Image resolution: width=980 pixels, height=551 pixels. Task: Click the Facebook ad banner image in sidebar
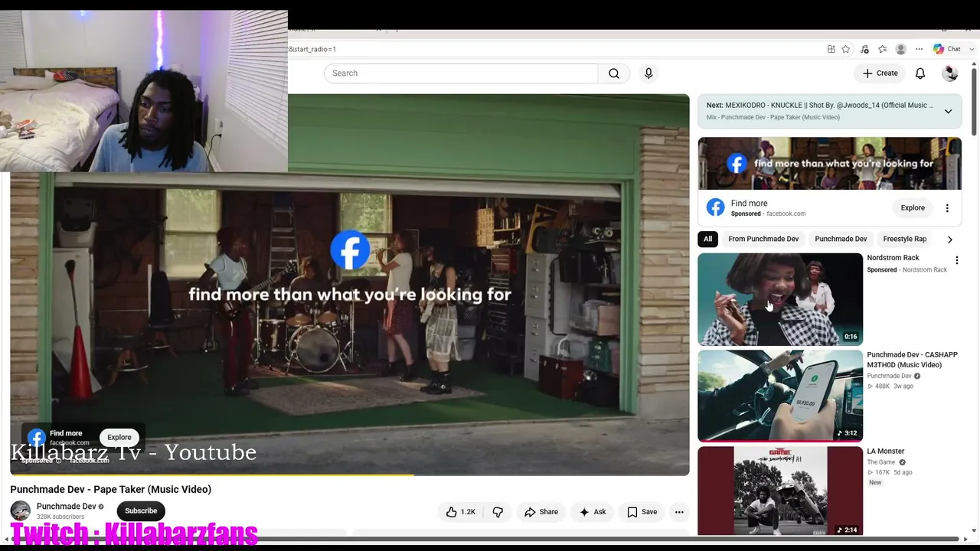[x=830, y=164]
